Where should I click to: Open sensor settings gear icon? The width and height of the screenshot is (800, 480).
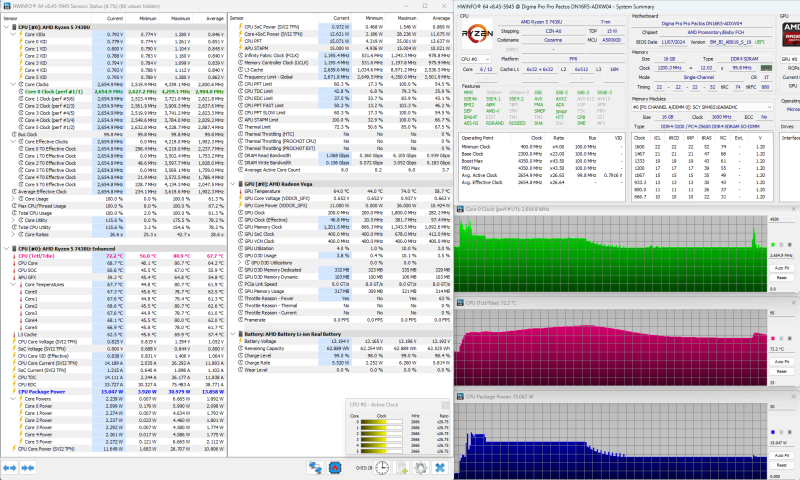click(x=420, y=467)
